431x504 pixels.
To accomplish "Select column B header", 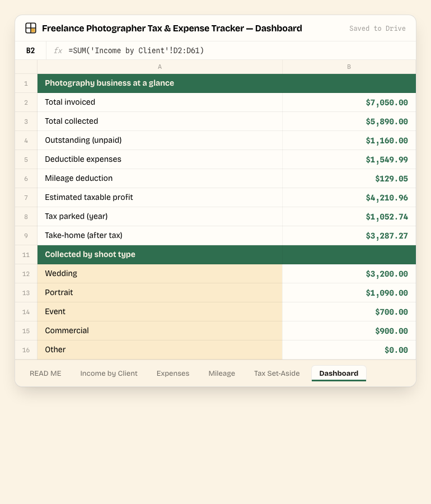I will [349, 67].
